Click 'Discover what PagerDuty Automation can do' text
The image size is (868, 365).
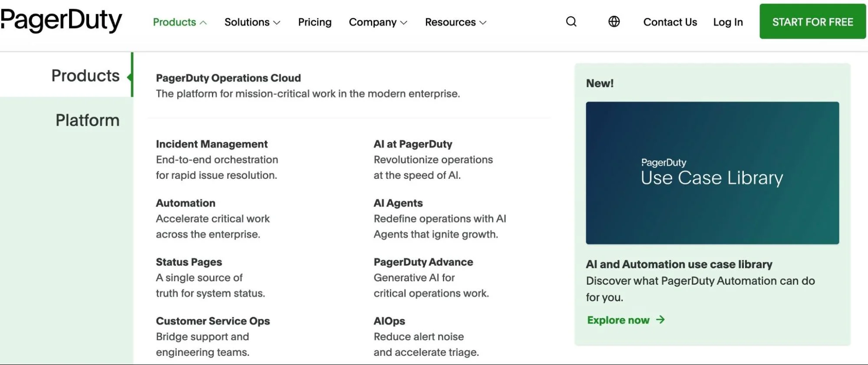[700, 281]
